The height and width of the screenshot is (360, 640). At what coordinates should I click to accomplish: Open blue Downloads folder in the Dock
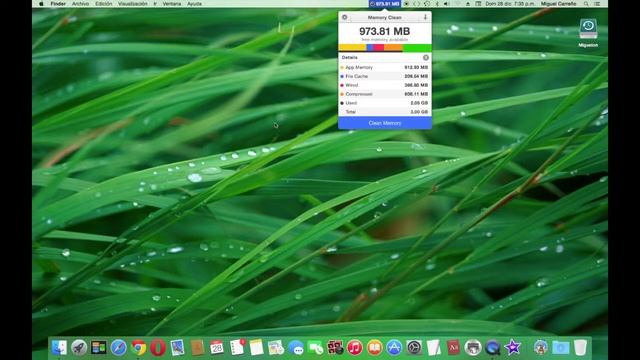click(560, 347)
